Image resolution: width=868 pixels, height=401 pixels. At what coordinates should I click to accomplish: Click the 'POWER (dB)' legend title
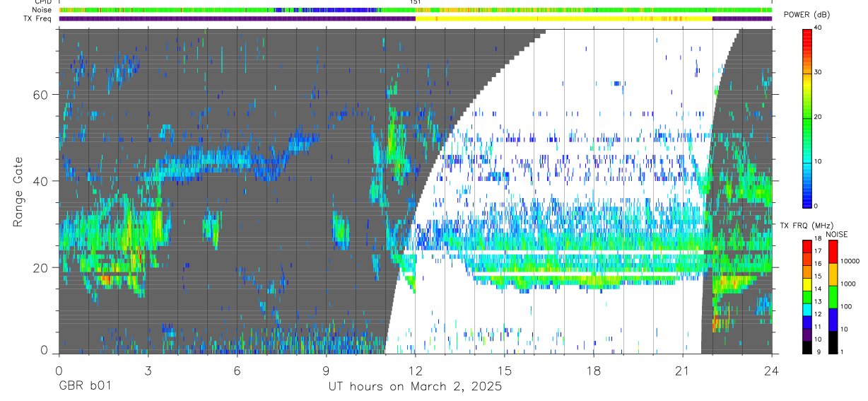click(807, 15)
